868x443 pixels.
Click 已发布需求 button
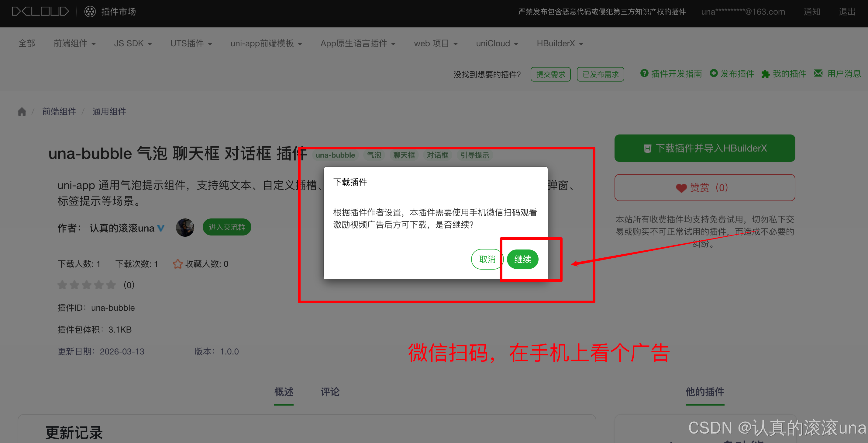[601, 74]
